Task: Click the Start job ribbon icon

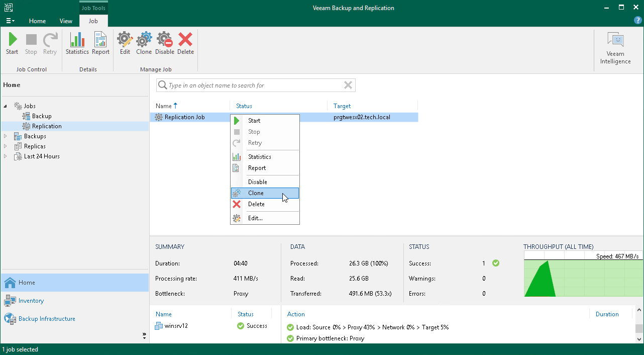Action: [12, 44]
